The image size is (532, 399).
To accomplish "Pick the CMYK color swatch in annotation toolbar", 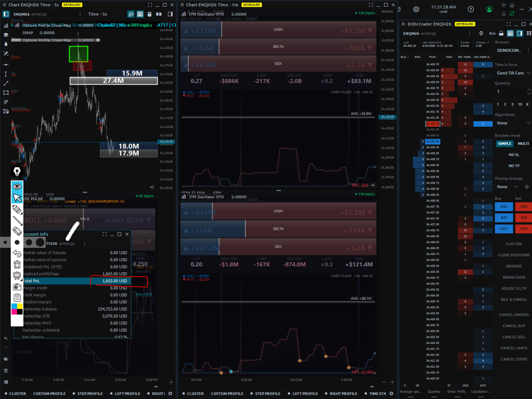I will [17, 309].
